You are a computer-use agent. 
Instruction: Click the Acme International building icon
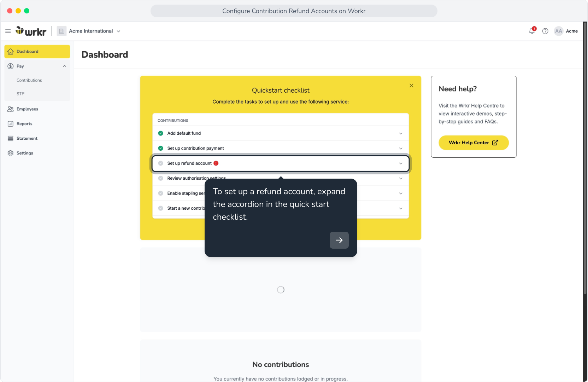tap(61, 31)
